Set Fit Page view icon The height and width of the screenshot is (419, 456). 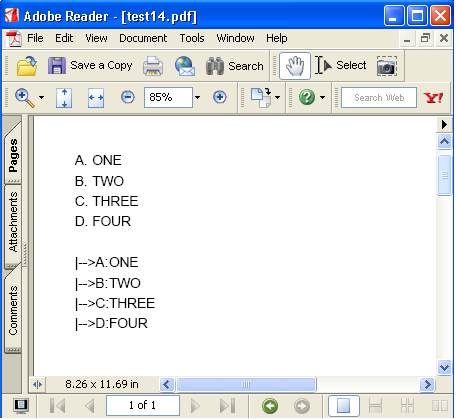point(64,98)
